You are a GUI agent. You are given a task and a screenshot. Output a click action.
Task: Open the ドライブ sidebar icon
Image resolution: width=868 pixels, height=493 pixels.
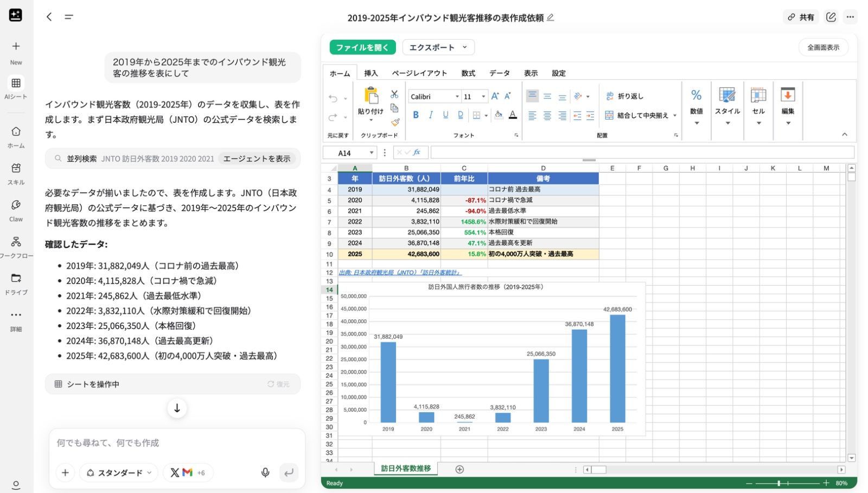tap(16, 284)
